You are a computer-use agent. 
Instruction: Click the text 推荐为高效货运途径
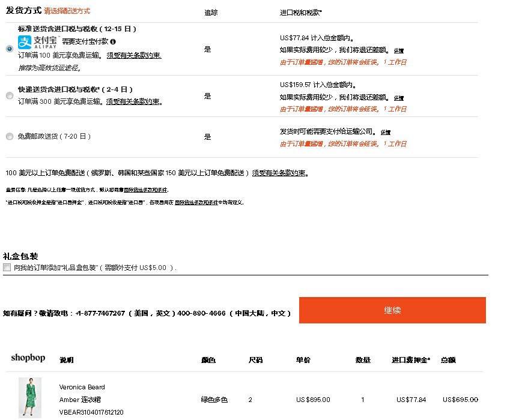[49, 68]
